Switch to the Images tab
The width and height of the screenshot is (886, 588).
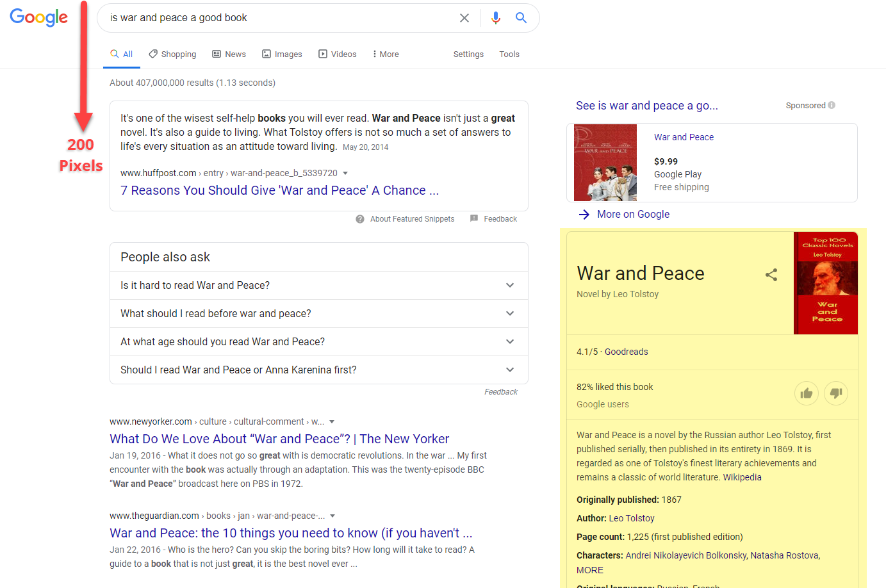tap(282, 54)
